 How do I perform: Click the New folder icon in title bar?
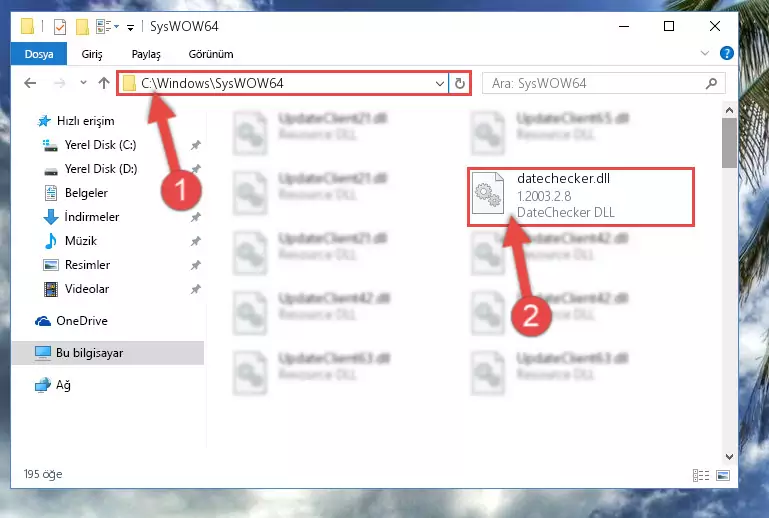82,26
